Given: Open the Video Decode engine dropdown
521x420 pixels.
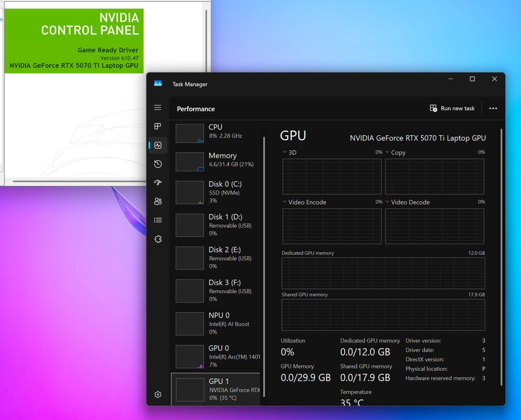Looking at the screenshot, I should coord(387,202).
